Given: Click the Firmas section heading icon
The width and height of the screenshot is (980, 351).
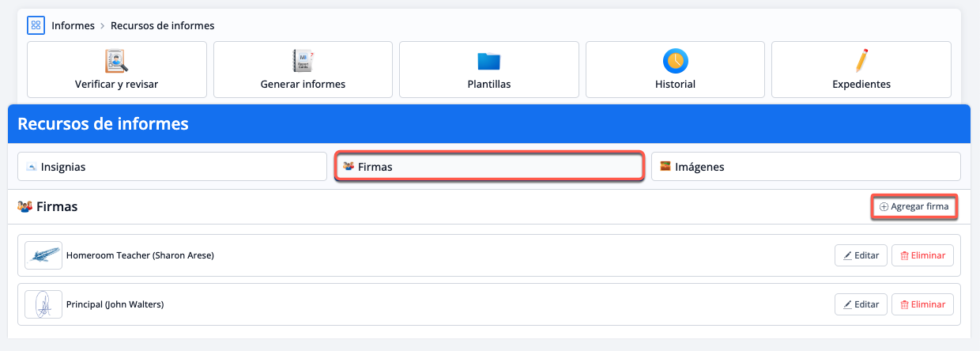Looking at the screenshot, I should pyautogui.click(x=25, y=206).
